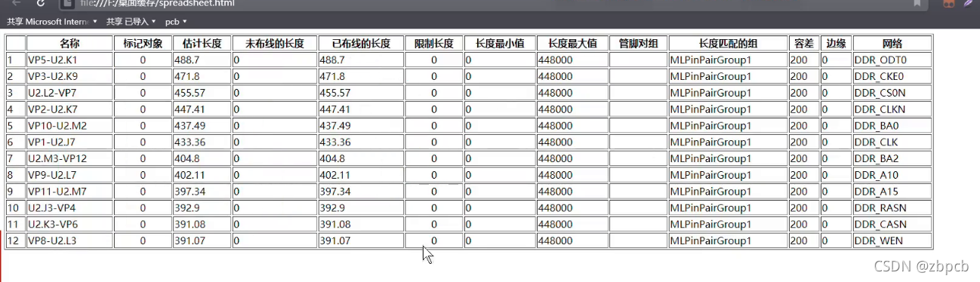Click the file page icon in address bar

pos(67,3)
